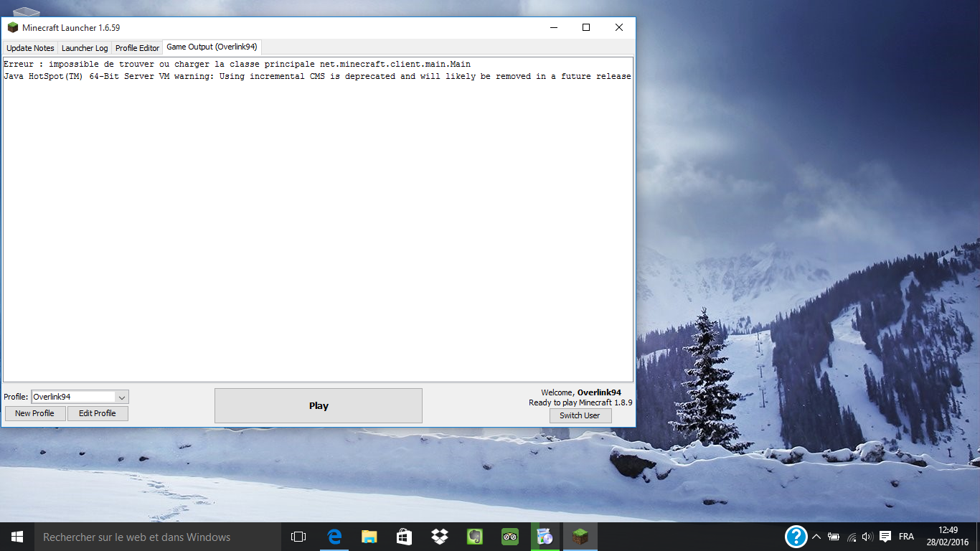This screenshot has width=980, height=551.
Task: Maximize the Minecraft Launcher window
Action: (x=586, y=27)
